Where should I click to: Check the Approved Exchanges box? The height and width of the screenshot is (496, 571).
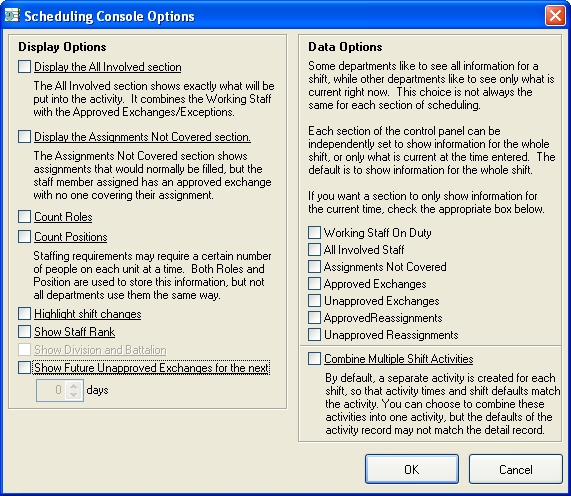314,283
